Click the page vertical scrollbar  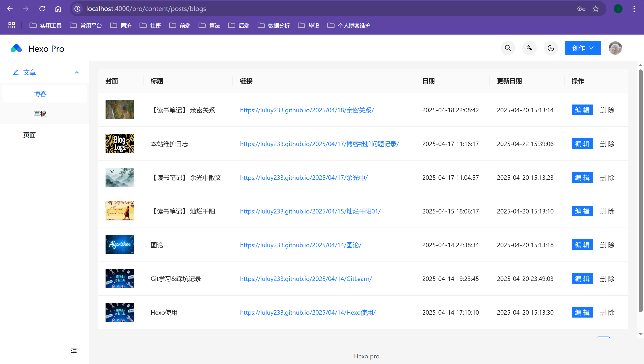[x=640, y=190]
